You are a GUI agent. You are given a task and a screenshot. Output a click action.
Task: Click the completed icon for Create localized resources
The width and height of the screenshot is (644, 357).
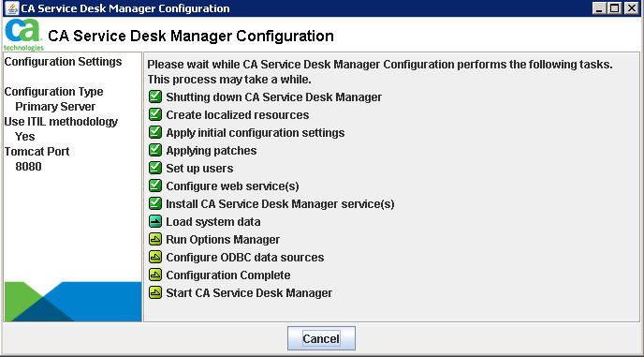tap(154, 114)
